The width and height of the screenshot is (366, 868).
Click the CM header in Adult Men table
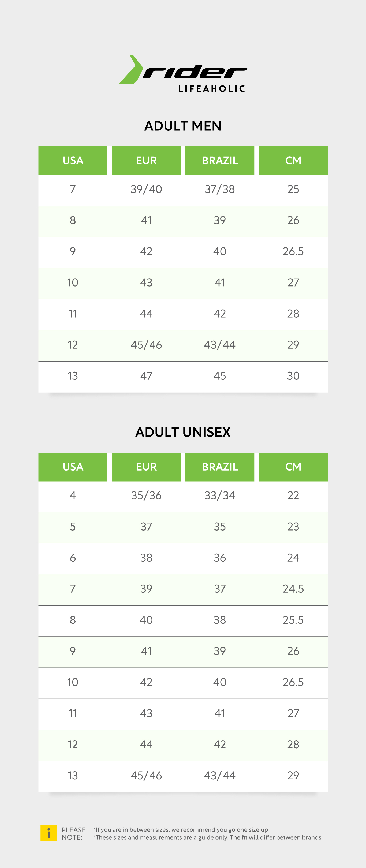point(293,161)
